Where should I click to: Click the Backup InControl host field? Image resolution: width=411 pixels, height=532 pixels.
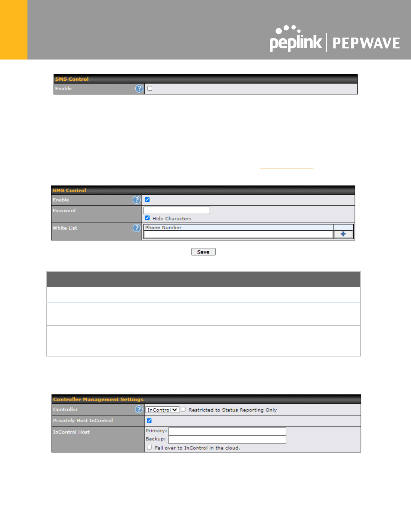227,439
